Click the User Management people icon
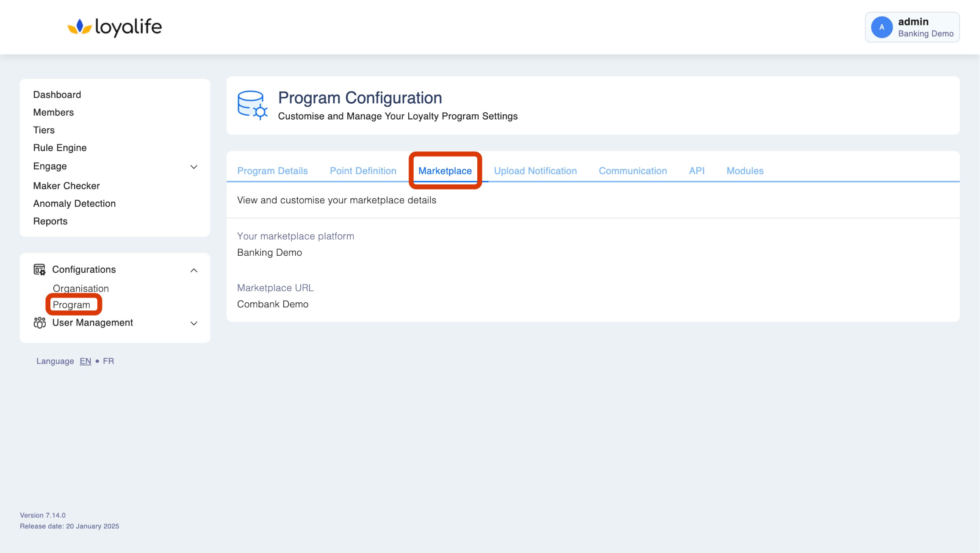 click(x=39, y=323)
